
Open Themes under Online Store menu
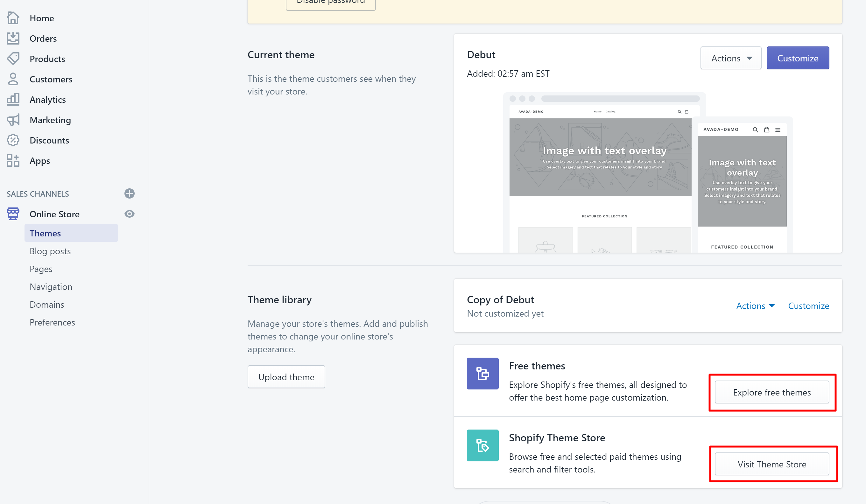coord(45,233)
